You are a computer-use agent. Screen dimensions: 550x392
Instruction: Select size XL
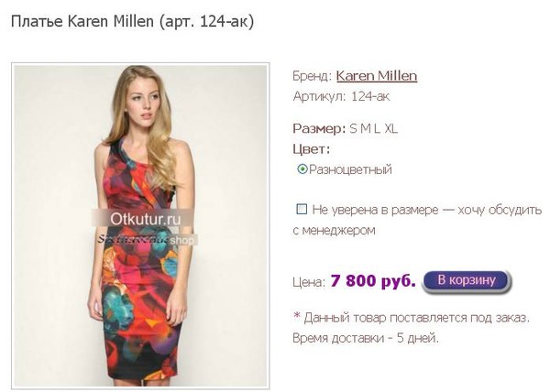click(390, 128)
